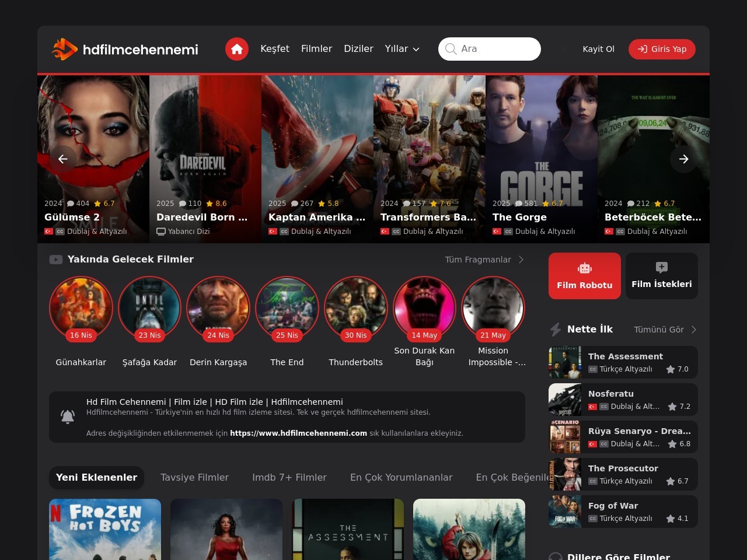This screenshot has height=560, width=747.
Task: Open Rüya Senaryo sidebar thumbnail
Action: [x=565, y=437]
